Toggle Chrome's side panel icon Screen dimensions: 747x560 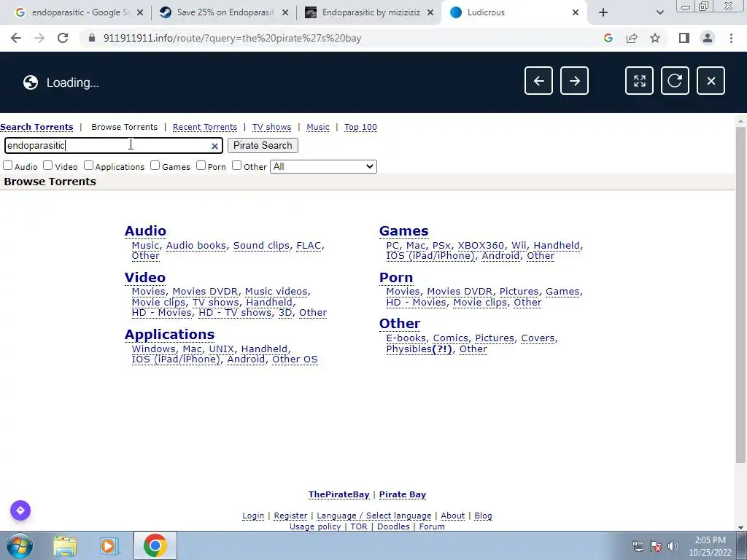click(684, 38)
